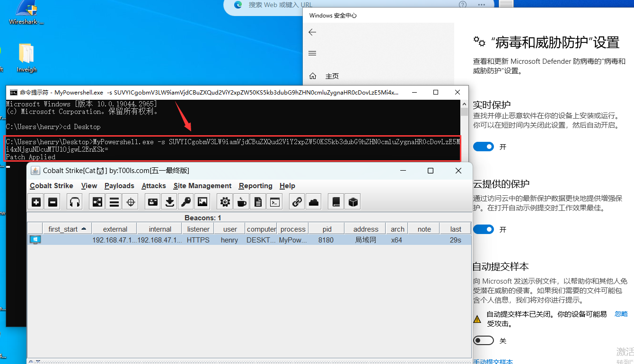Click beacon arch cell x64
Viewport: 634px width, 364px height.
[396, 240]
